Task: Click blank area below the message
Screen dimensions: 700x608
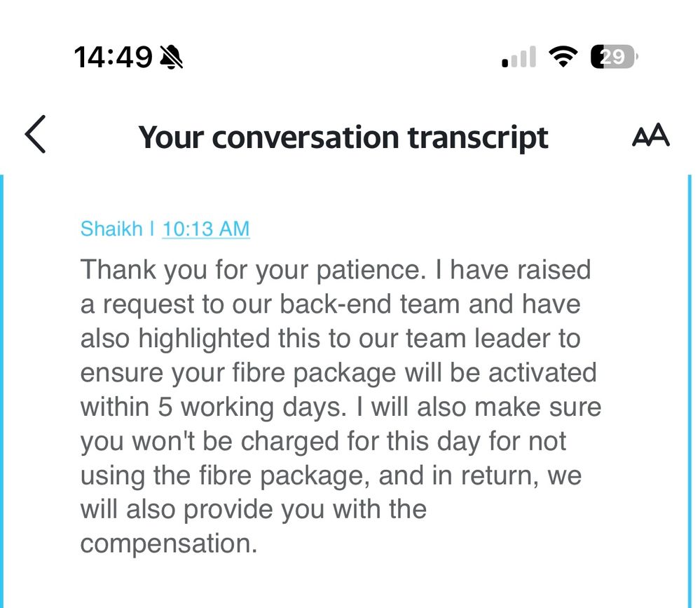Action: (x=343, y=582)
